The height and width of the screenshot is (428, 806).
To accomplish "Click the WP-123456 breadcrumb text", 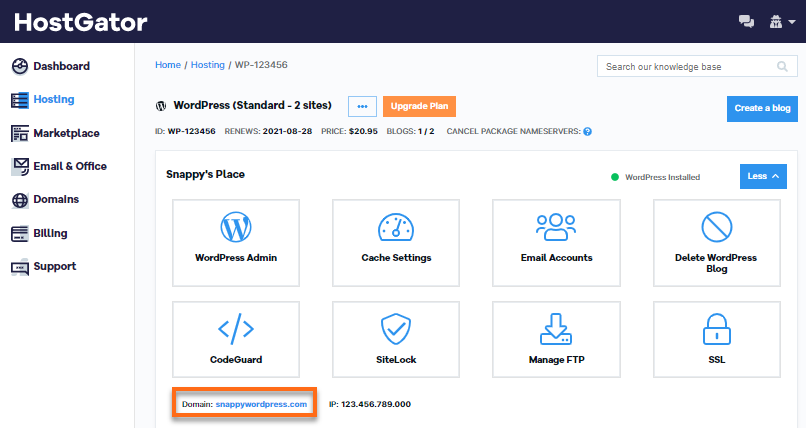I will pyautogui.click(x=261, y=65).
